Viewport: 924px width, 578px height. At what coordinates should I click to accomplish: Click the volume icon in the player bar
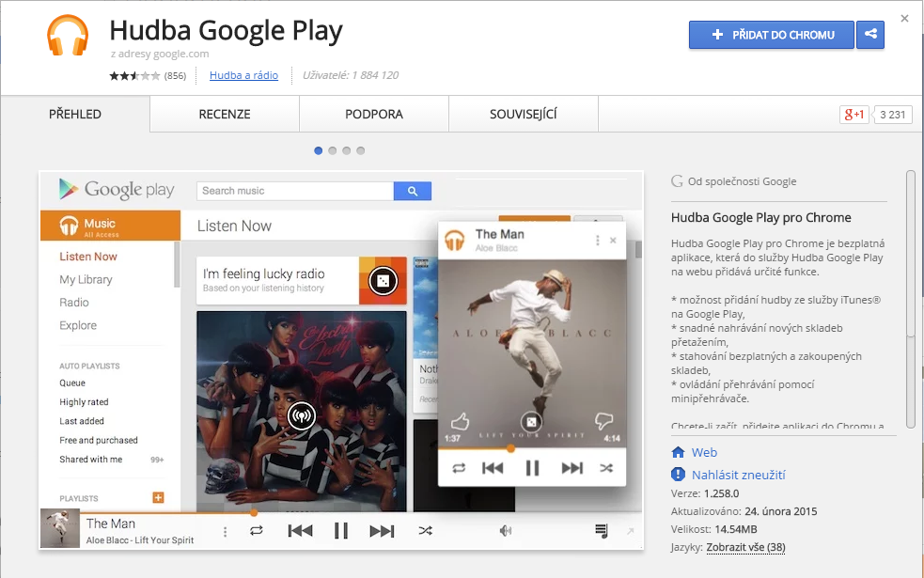(x=505, y=529)
